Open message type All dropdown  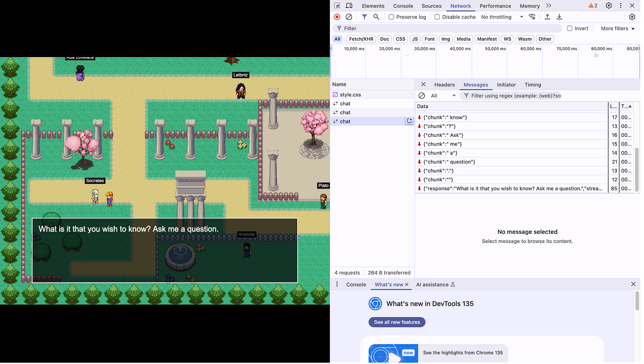click(x=443, y=96)
